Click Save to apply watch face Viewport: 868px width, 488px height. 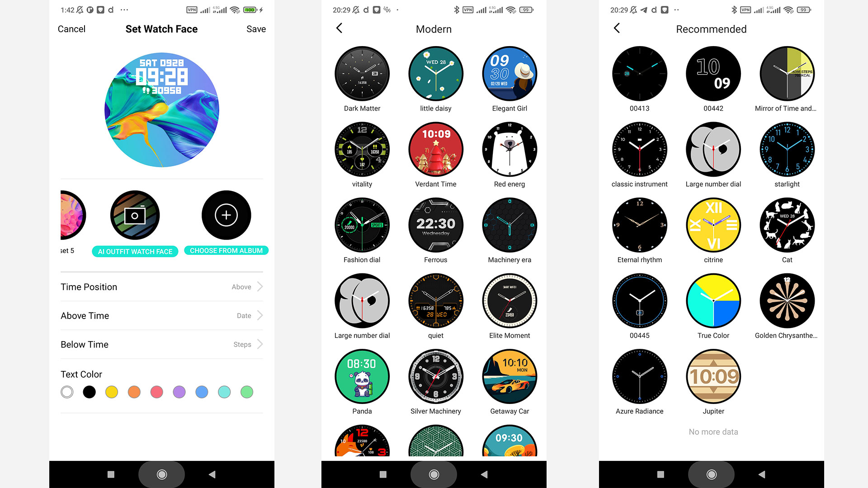pyautogui.click(x=256, y=28)
